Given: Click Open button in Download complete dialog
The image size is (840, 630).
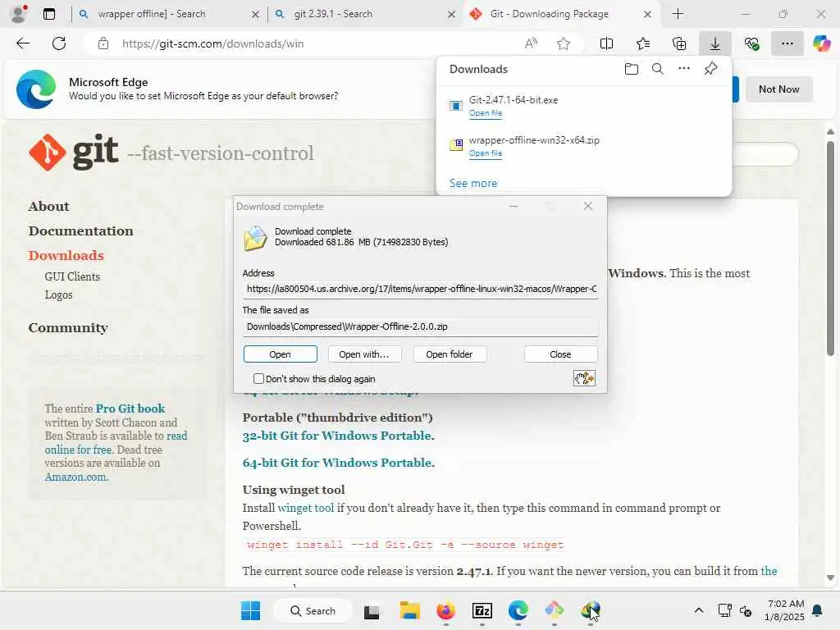Looking at the screenshot, I should 281,354.
